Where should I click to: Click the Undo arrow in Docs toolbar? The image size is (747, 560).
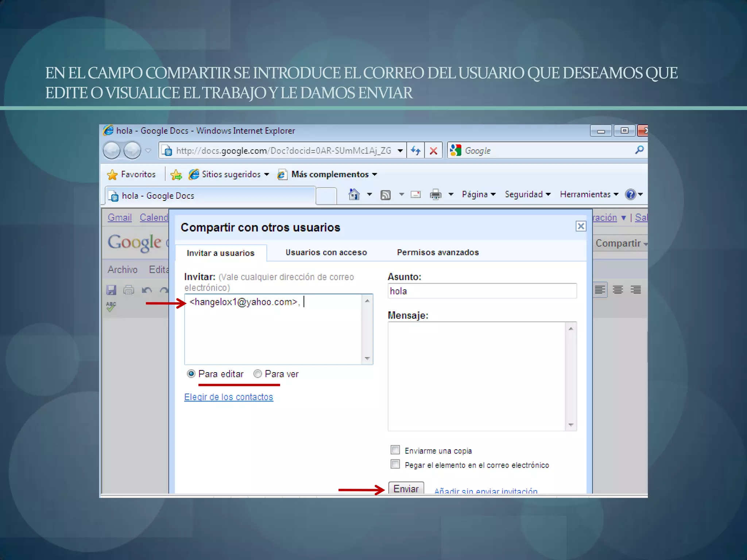[x=147, y=290]
